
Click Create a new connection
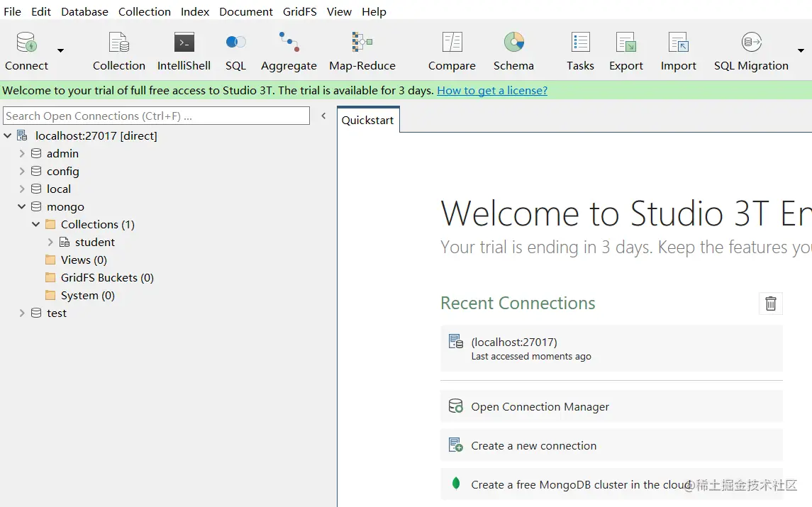pyautogui.click(x=611, y=445)
